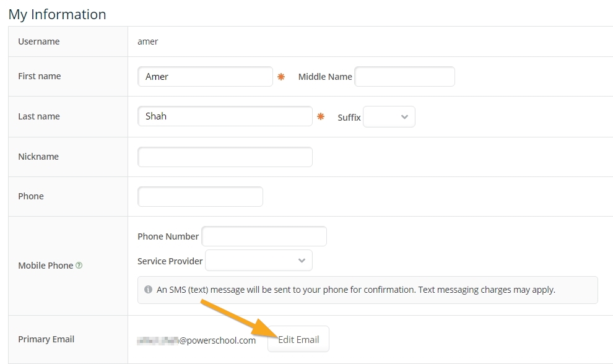Expand the Service Provider dropdown
The width and height of the screenshot is (613, 364).
(258, 261)
